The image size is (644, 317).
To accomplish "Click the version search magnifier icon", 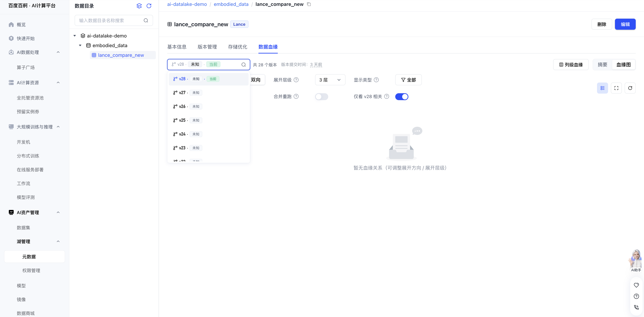I will [244, 65].
